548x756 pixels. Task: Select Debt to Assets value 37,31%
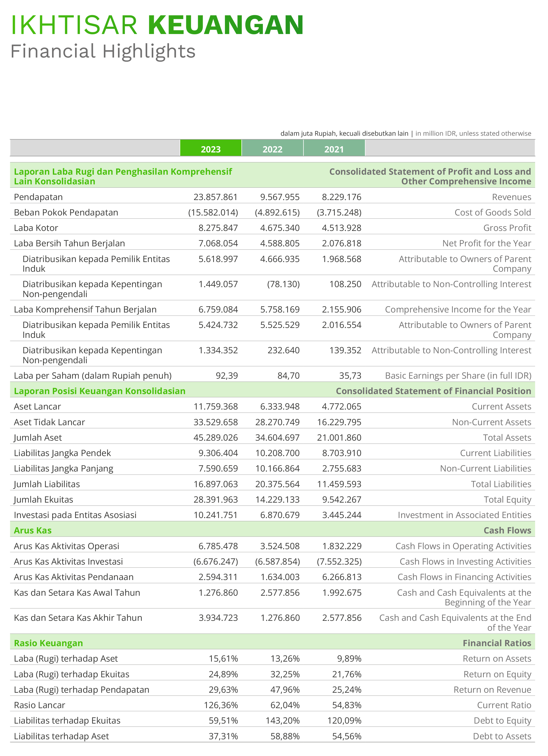pos(223,736)
